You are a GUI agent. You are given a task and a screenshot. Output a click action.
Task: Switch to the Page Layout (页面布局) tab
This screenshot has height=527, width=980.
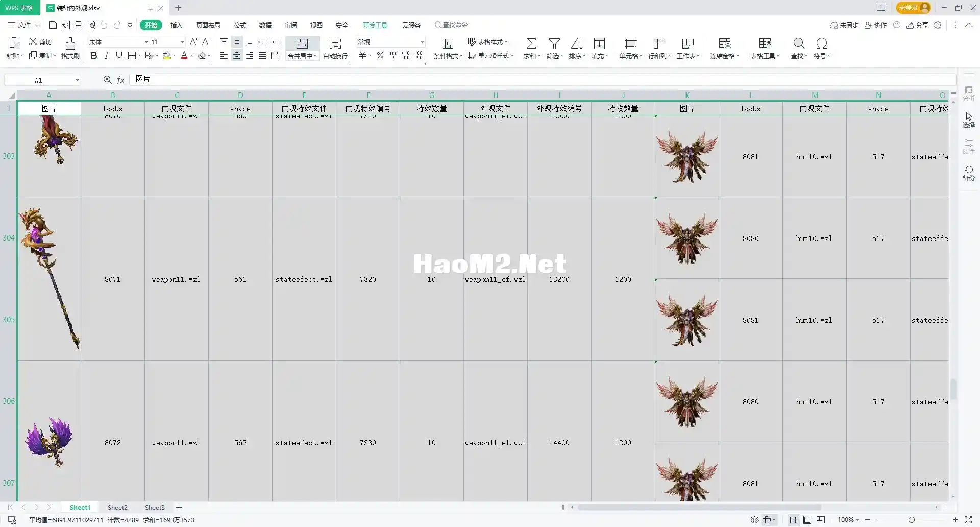click(208, 25)
